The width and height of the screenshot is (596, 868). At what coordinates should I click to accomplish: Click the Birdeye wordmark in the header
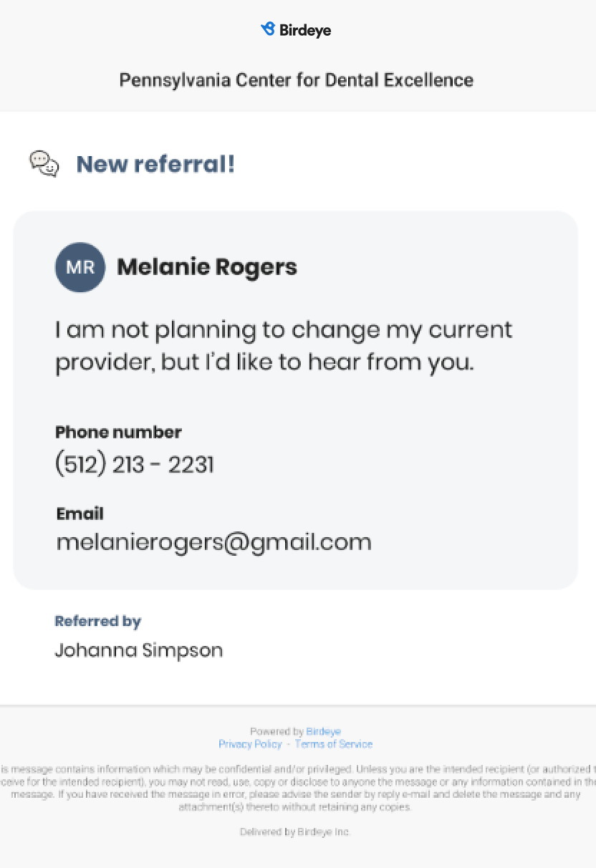305,30
